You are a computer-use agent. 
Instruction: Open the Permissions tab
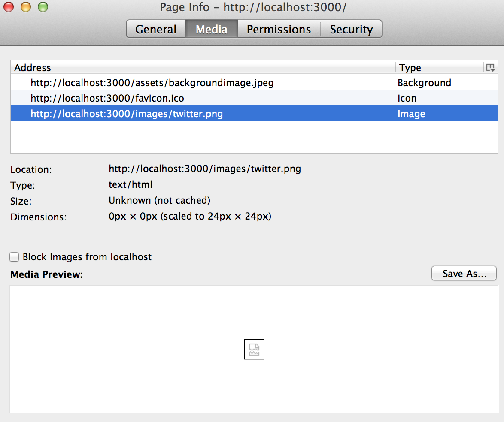279,29
